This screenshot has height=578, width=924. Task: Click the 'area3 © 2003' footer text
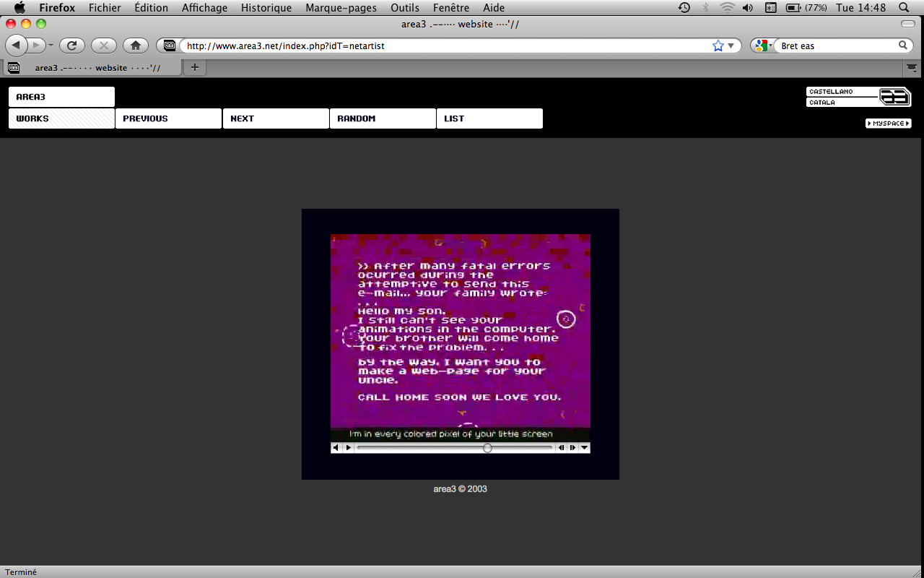pyautogui.click(x=461, y=489)
